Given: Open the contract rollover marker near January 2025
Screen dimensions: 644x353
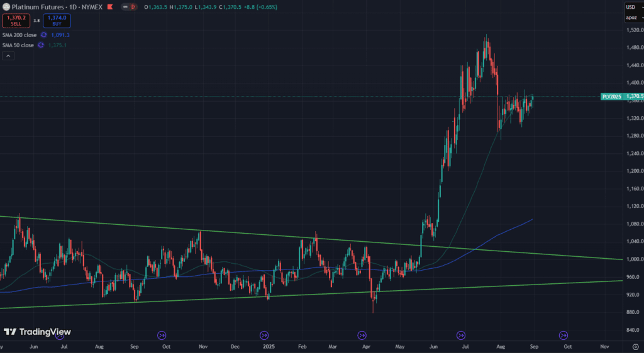Looking at the screenshot, I should (x=264, y=335).
